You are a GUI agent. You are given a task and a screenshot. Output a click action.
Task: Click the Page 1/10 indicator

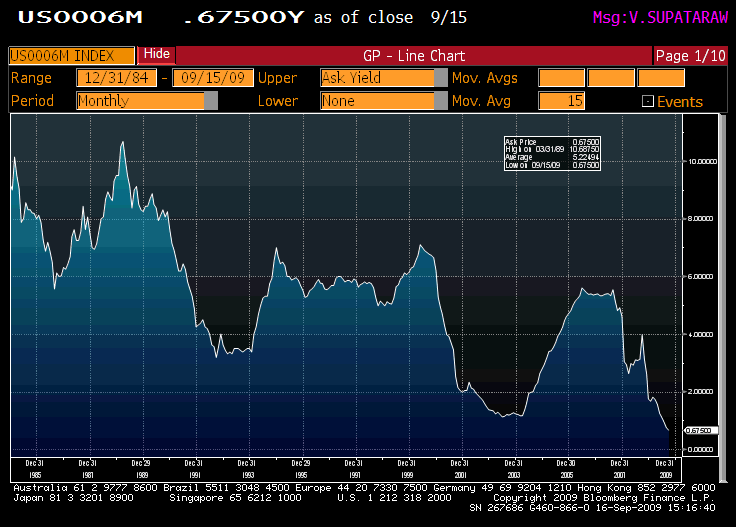pyautogui.click(x=692, y=56)
